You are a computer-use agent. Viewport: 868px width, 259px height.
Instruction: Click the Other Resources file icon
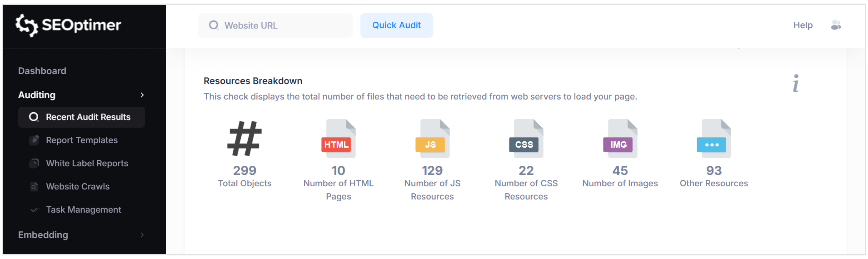tap(714, 139)
